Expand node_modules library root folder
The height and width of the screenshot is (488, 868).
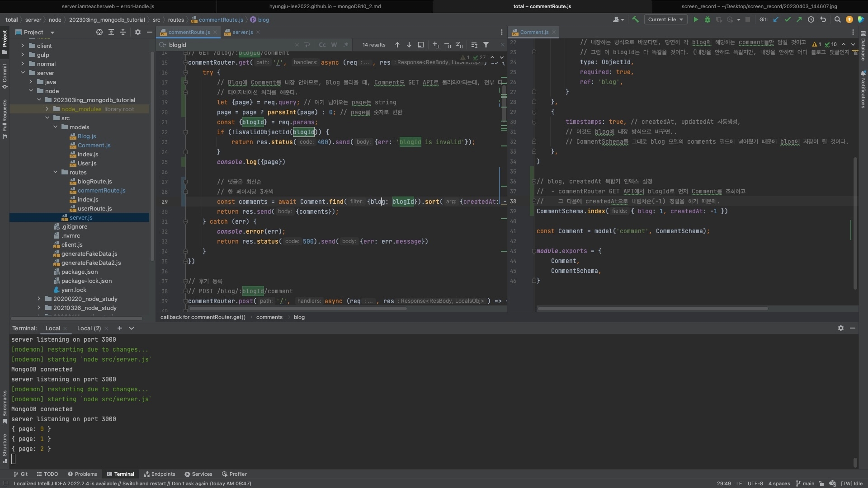coord(47,109)
